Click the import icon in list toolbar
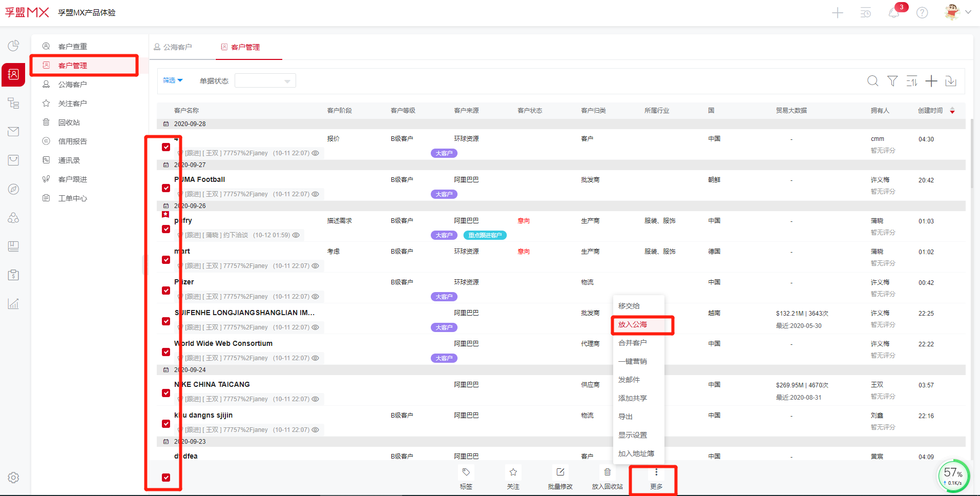980x496 pixels. (951, 81)
